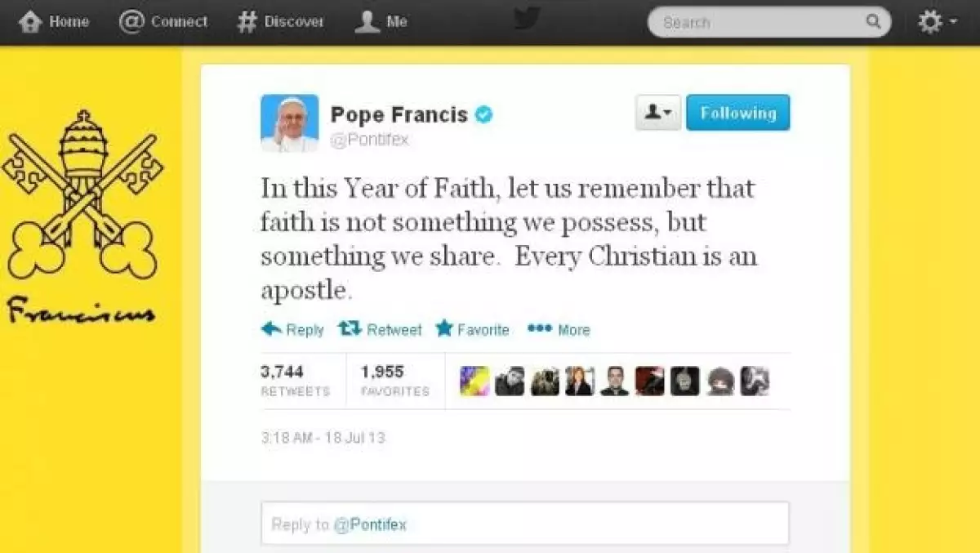Image resolution: width=980 pixels, height=553 pixels.
Task: Mark the tweet as Favorite
Action: click(x=472, y=329)
